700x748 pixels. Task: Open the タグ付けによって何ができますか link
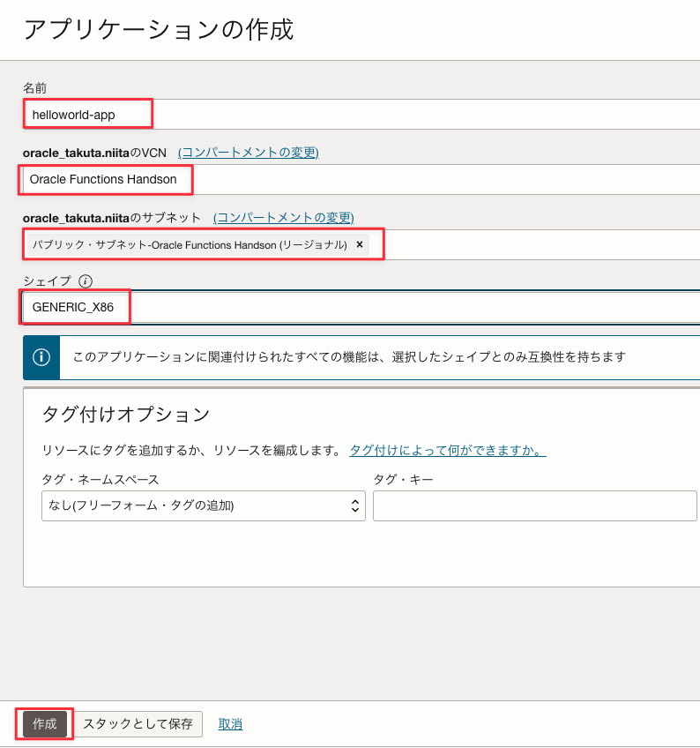(447, 450)
